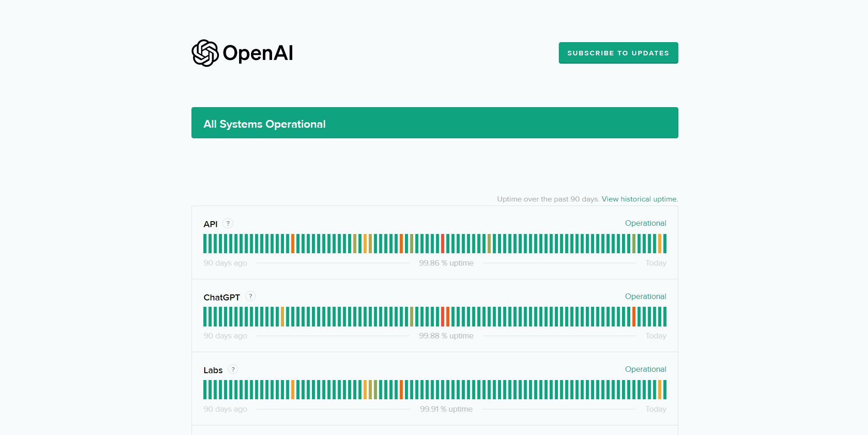This screenshot has height=435, width=868.
Task: Click API's '90 days ago' label
Action: click(225, 263)
